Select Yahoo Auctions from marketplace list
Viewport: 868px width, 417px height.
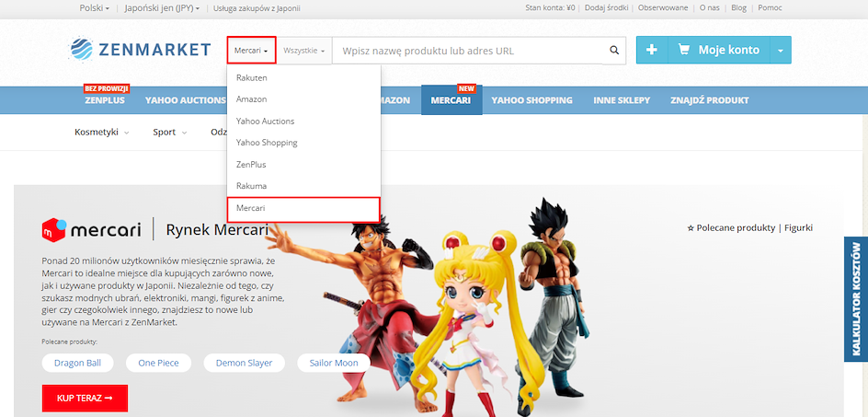(303, 121)
